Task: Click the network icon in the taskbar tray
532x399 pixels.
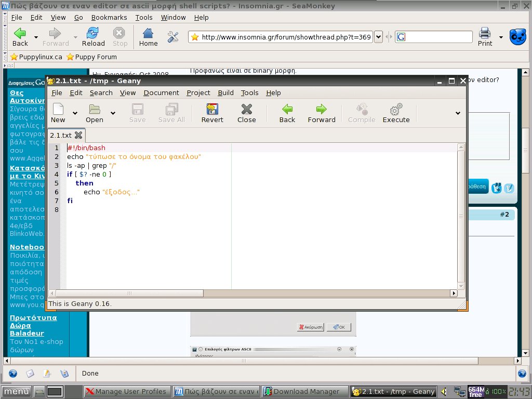Action: pyautogui.click(x=460, y=392)
